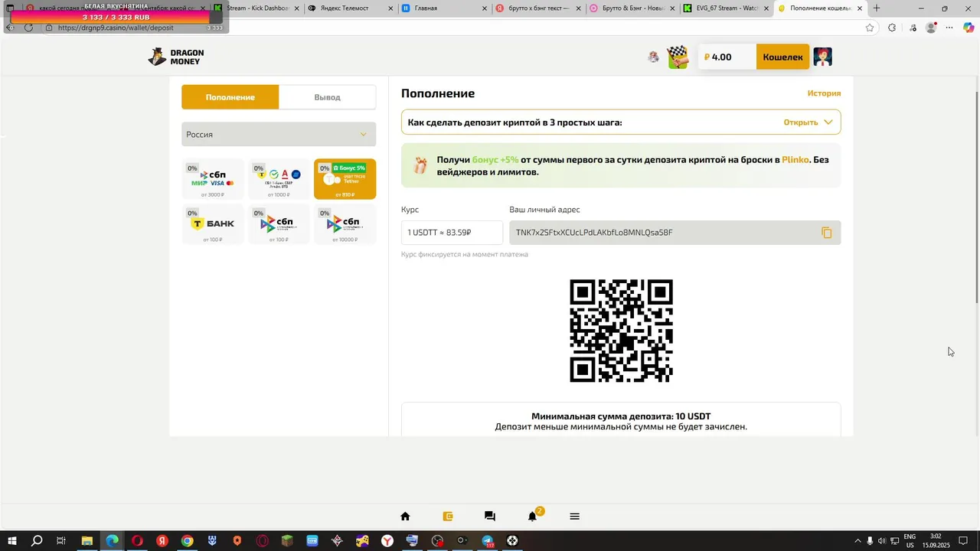
Task: Switch to the Брутто & Бэнг browser tab
Action: click(x=632, y=8)
